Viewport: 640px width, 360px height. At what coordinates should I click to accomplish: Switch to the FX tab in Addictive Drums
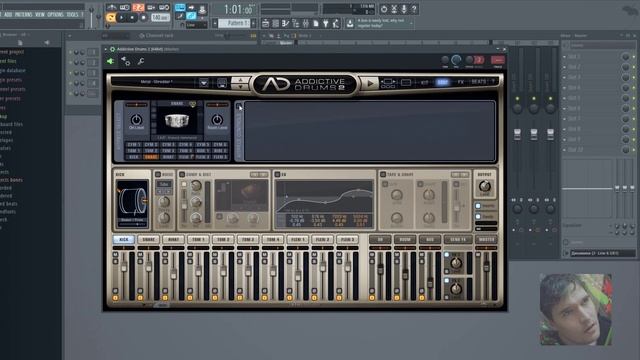point(460,82)
